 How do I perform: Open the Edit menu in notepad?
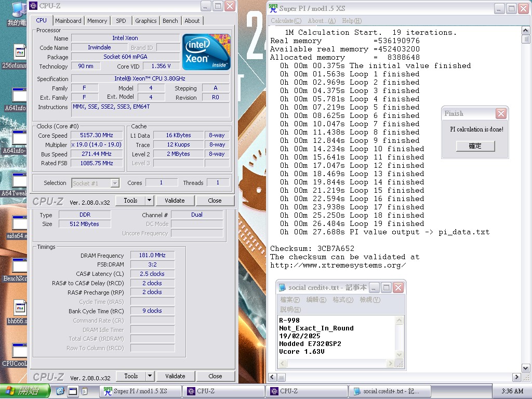click(x=316, y=300)
